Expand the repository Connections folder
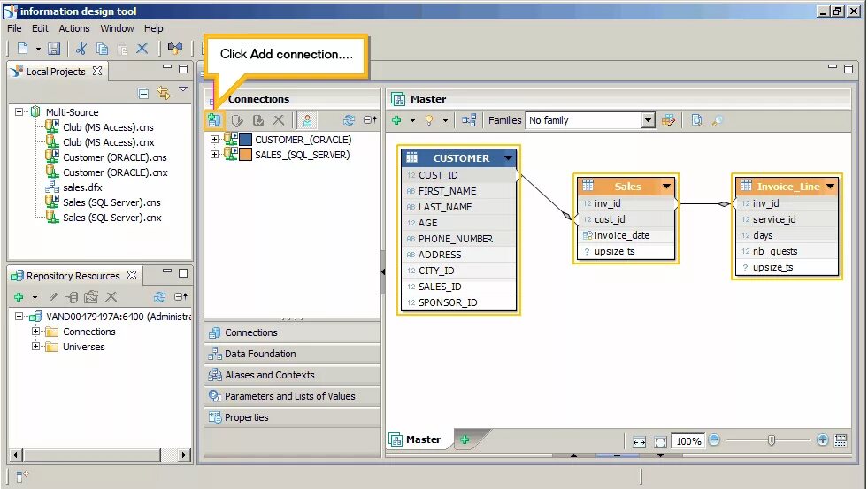868x489 pixels. point(35,332)
